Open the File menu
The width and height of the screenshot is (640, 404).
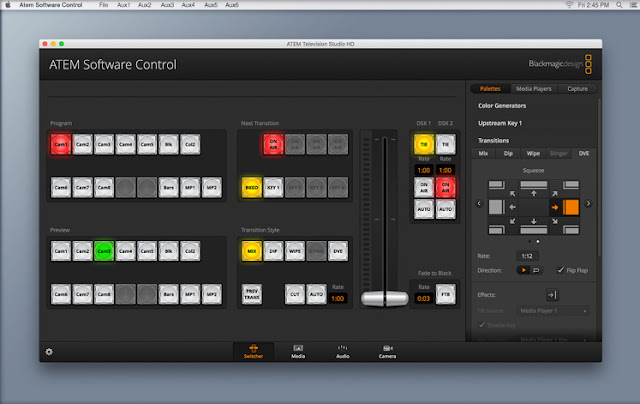click(x=104, y=5)
